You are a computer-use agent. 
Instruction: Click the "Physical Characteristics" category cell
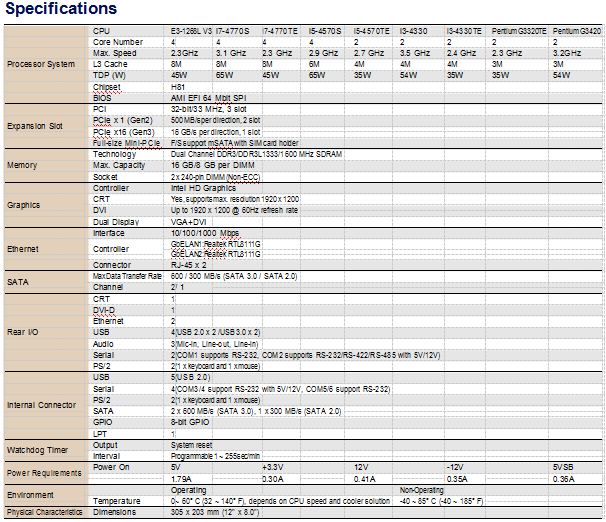tap(44, 512)
